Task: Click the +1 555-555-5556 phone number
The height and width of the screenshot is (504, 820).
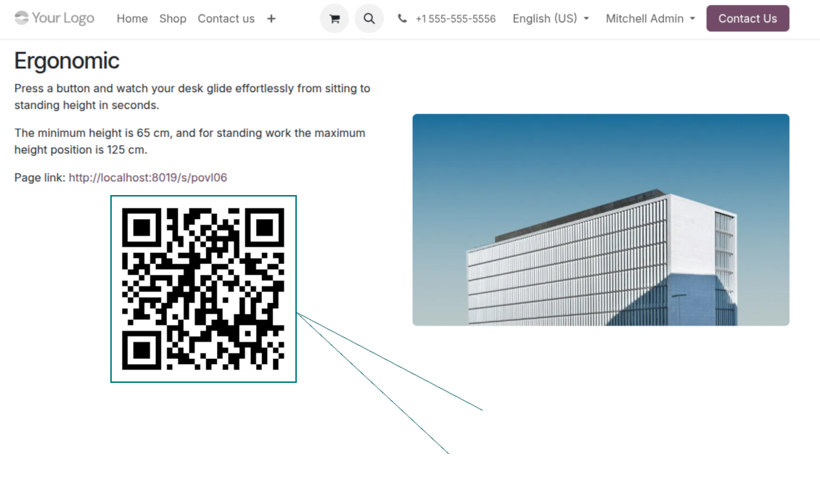Action: pos(455,19)
